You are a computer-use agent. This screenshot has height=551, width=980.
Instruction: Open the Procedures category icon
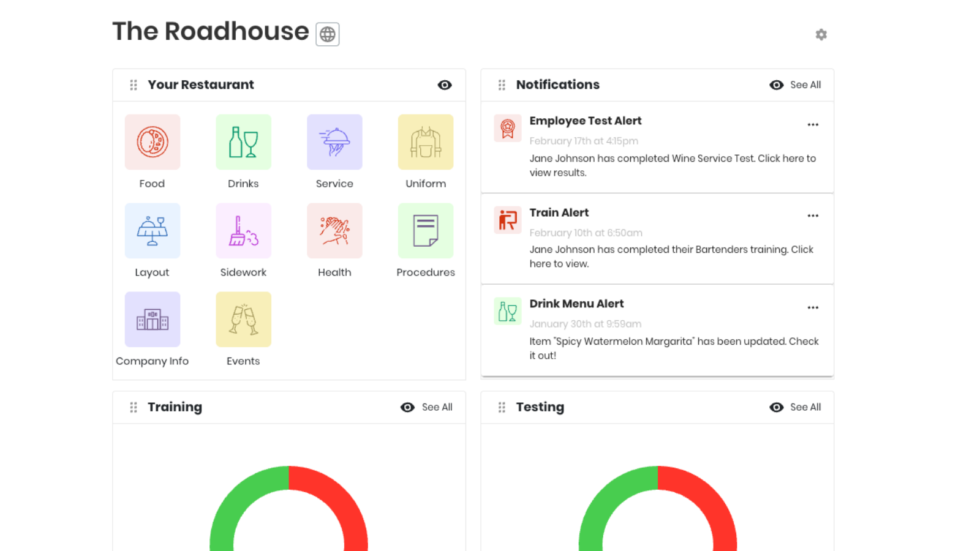426,231
